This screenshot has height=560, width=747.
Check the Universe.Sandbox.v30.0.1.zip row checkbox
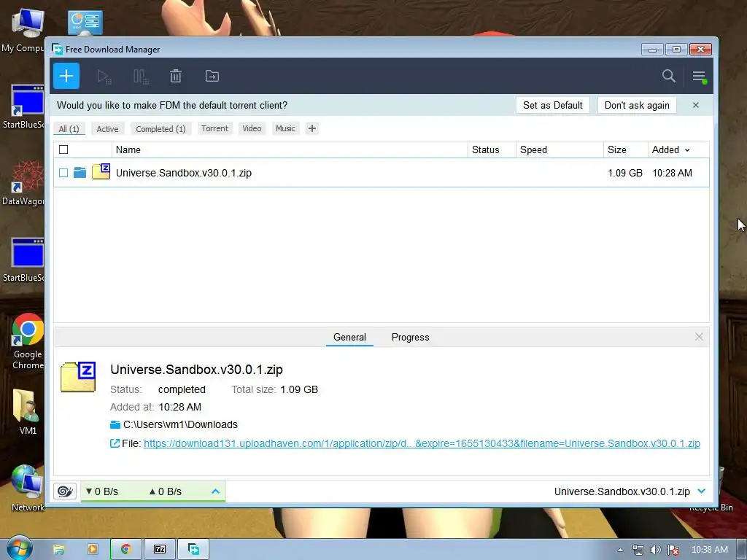pyautogui.click(x=63, y=173)
